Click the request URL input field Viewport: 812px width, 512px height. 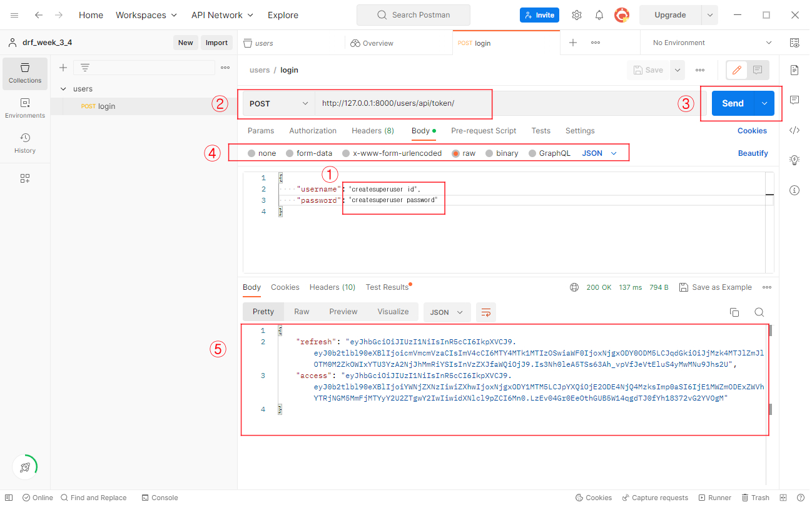click(x=510, y=103)
